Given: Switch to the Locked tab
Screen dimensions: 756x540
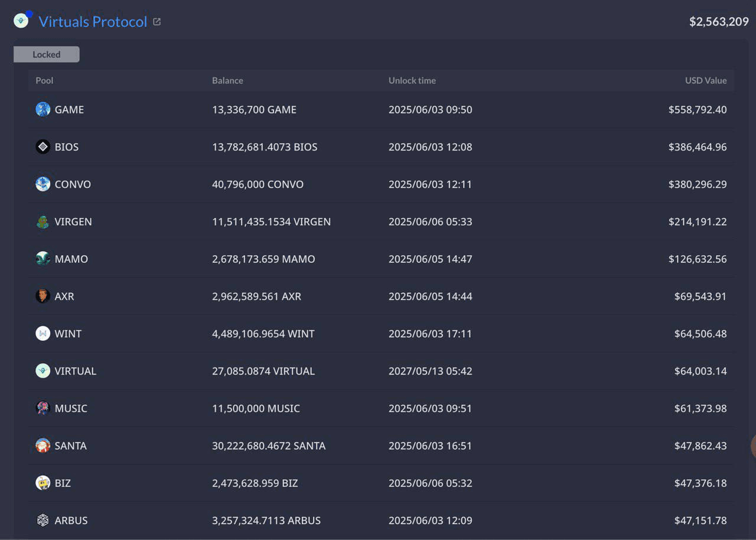Looking at the screenshot, I should tap(47, 54).
